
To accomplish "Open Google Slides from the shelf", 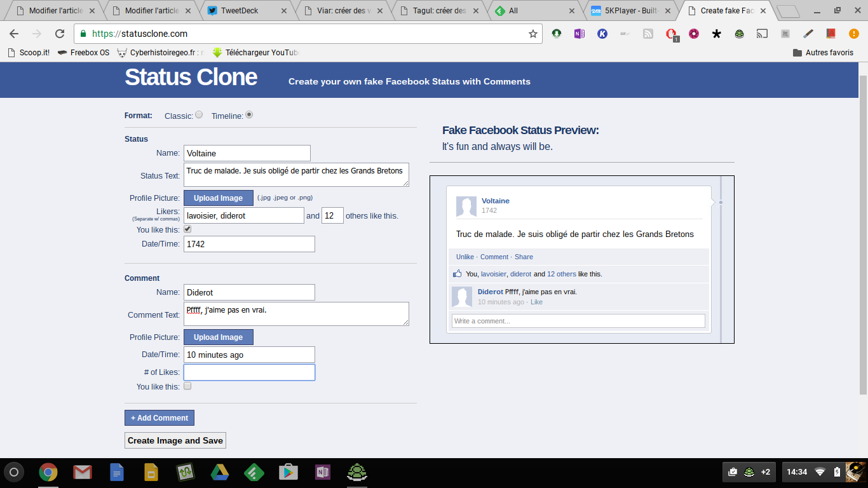I will pos(151,472).
